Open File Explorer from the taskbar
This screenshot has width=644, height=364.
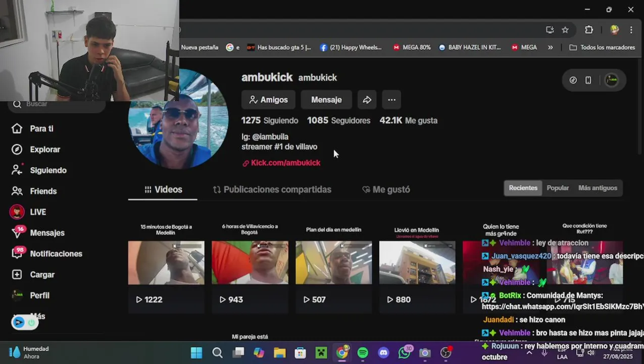pyautogui.click(x=279, y=352)
